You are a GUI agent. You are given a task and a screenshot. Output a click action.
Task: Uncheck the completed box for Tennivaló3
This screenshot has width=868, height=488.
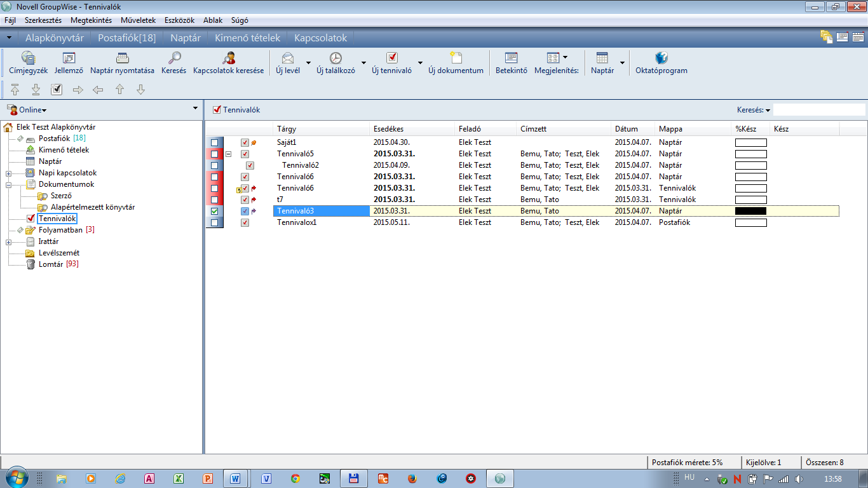click(x=215, y=211)
